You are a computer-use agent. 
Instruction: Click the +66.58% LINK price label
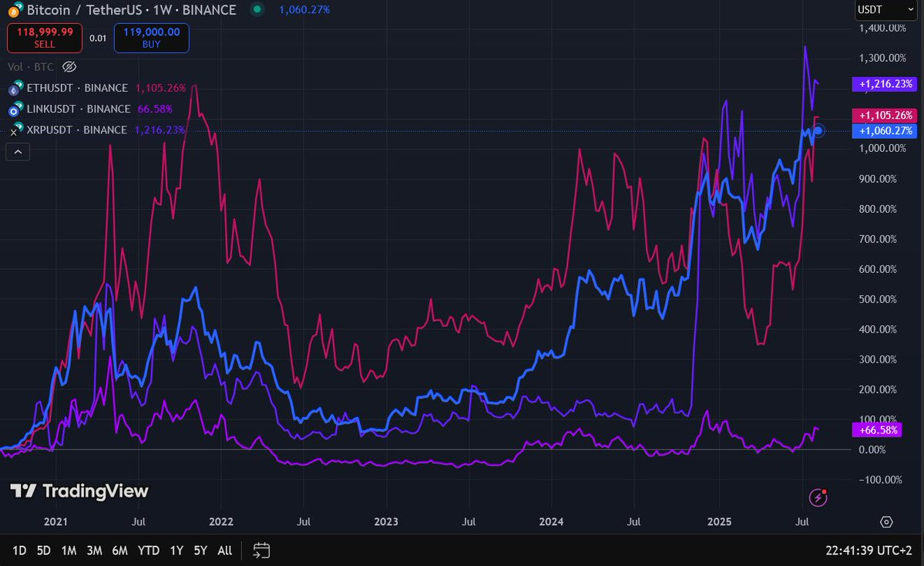[878, 430]
